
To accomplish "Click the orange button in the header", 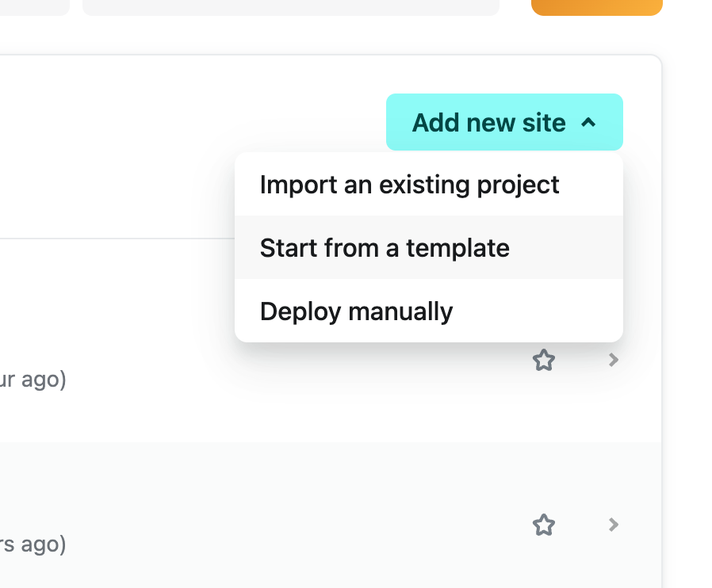I will pos(596,7).
